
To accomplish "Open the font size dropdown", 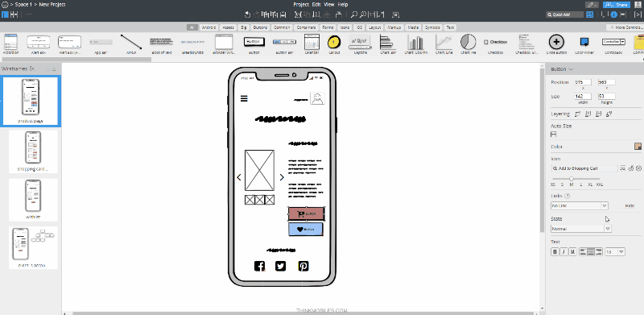I will (x=615, y=252).
